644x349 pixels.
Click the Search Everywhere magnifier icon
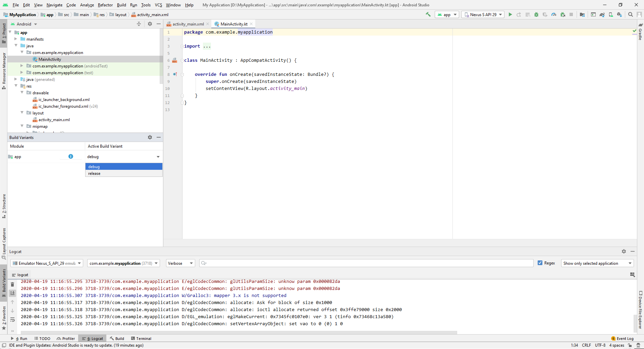pos(631,14)
